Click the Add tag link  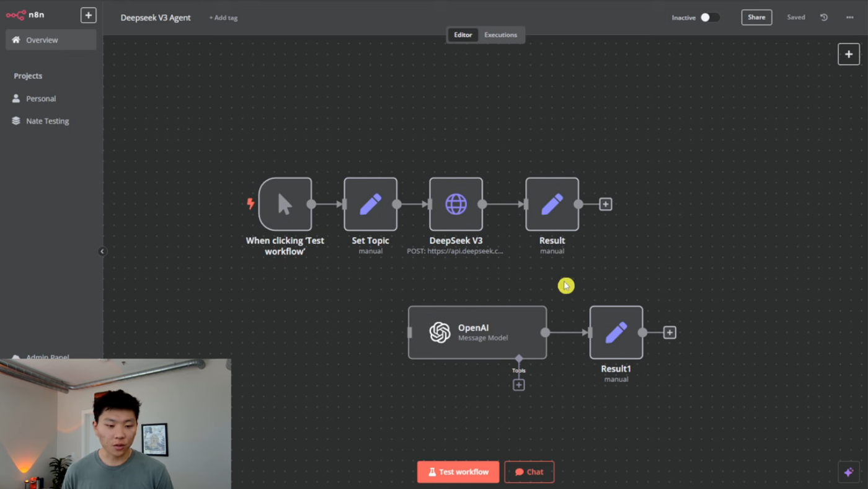pyautogui.click(x=223, y=17)
